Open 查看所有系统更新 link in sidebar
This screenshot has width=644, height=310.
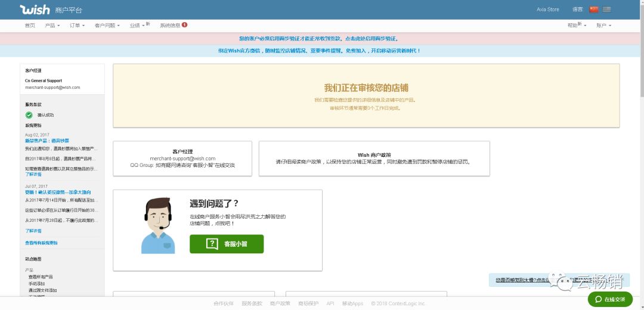click(42, 243)
